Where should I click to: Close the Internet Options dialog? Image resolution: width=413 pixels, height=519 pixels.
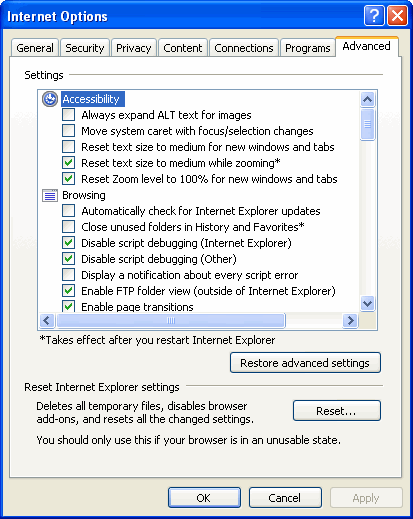(x=397, y=15)
